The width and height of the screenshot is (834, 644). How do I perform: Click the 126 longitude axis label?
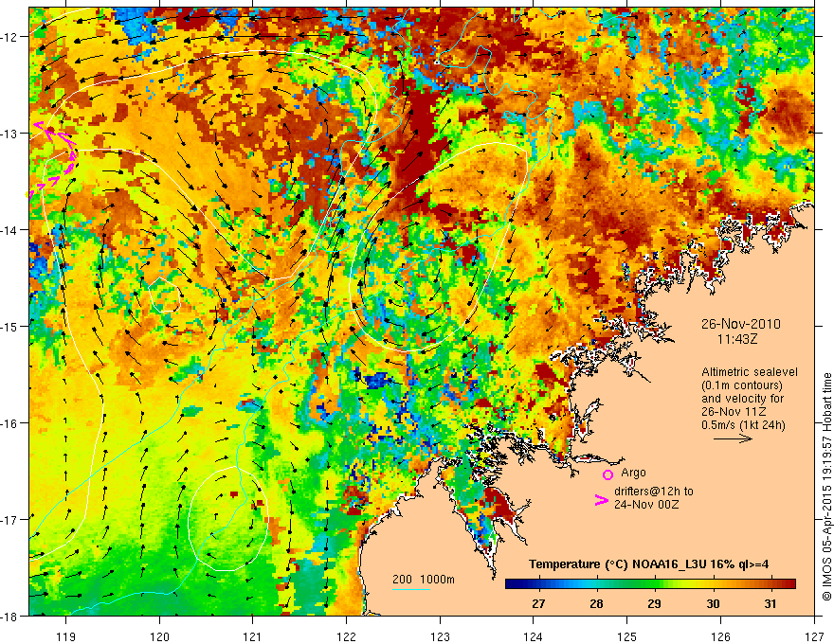(x=720, y=636)
